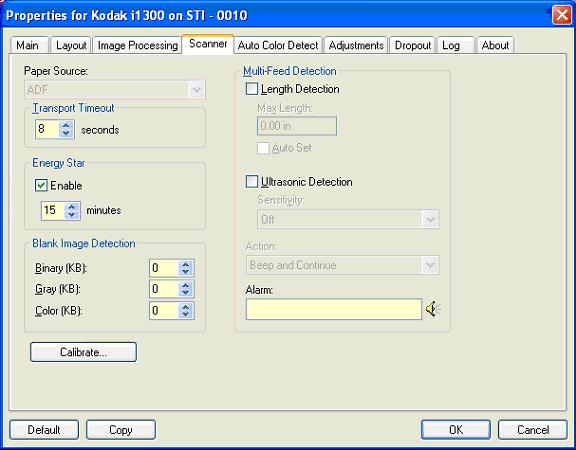Decrease Transport Timeout seconds value

(x=66, y=134)
